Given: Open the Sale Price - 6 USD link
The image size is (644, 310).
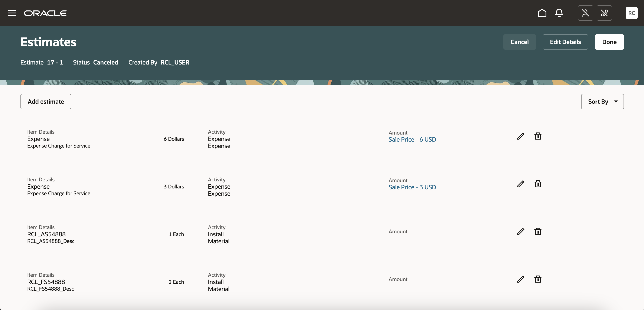Looking at the screenshot, I should coord(412,140).
